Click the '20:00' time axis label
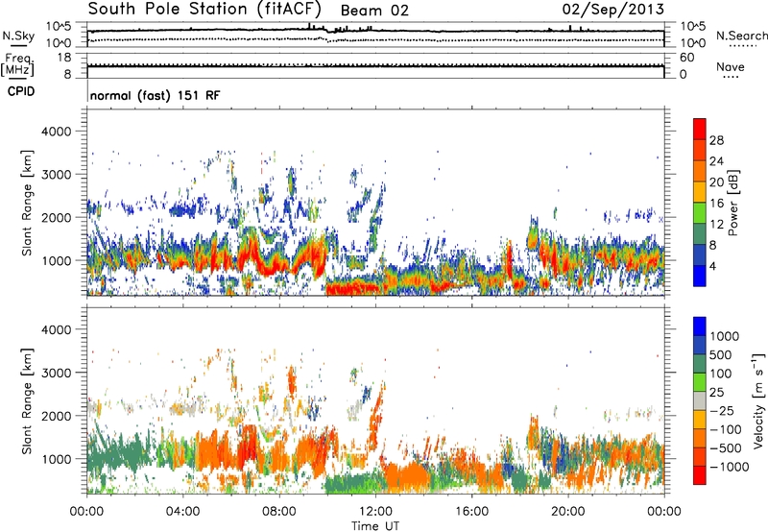The image size is (768, 532). click(567, 512)
